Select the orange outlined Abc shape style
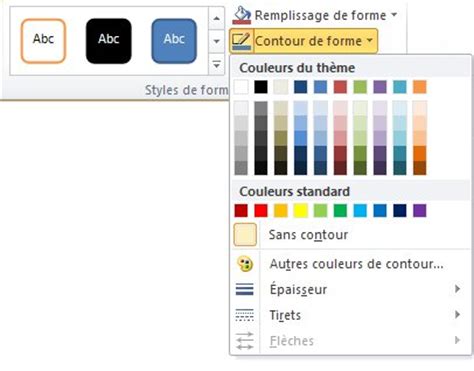This screenshot has height=371, width=474. click(x=43, y=41)
